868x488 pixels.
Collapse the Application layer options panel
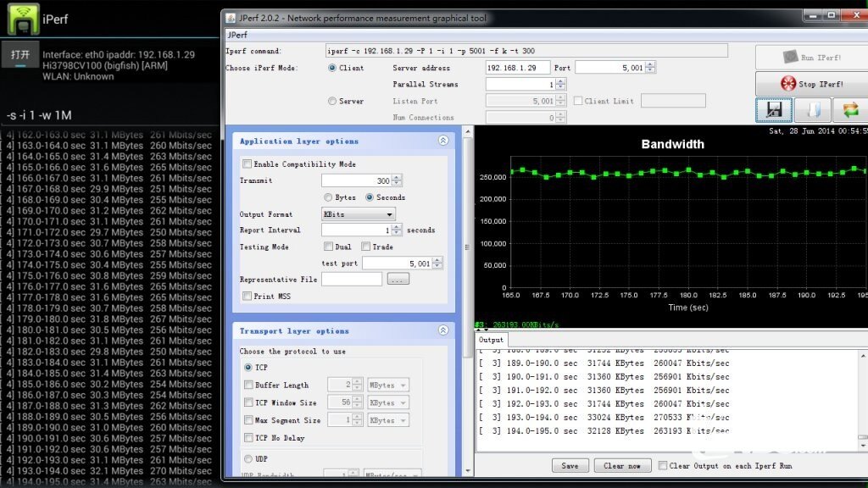pos(443,141)
